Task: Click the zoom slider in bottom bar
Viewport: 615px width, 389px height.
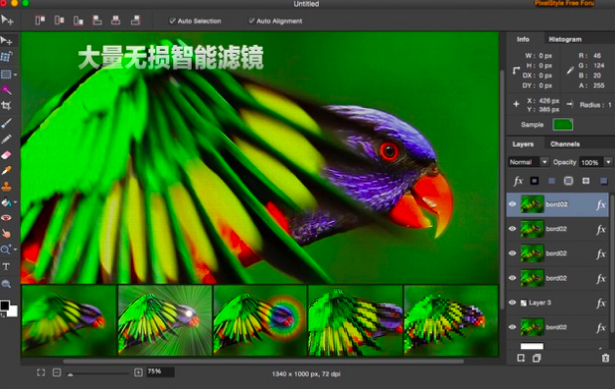Action: [98, 374]
